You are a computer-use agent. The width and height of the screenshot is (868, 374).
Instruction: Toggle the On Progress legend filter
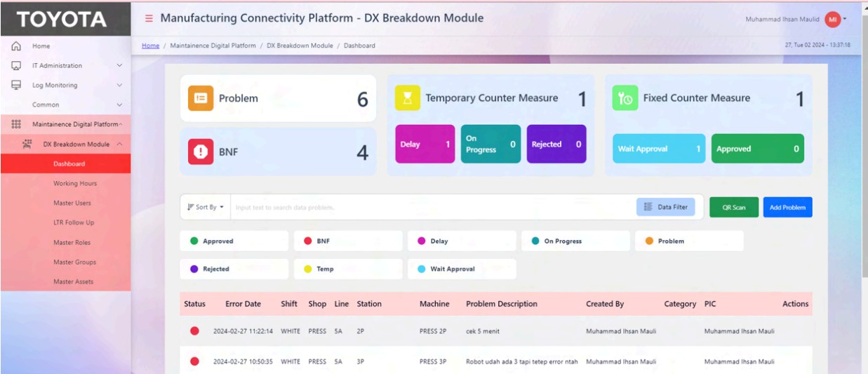coord(575,241)
